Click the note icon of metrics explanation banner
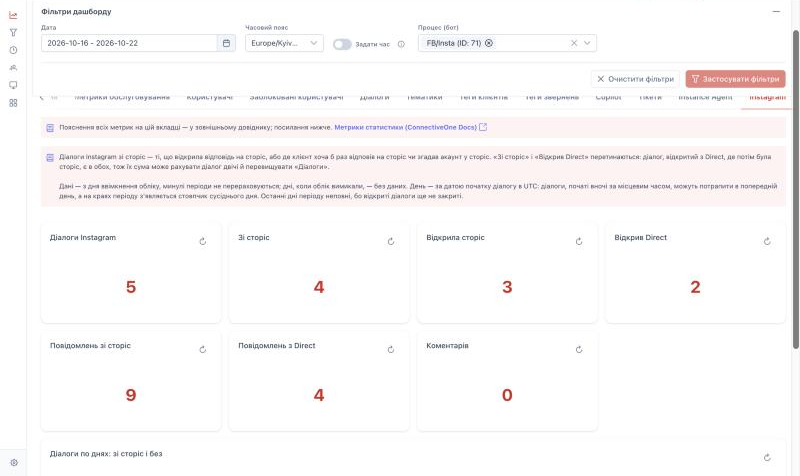Viewport: 800px width, 476px height. click(x=50, y=128)
